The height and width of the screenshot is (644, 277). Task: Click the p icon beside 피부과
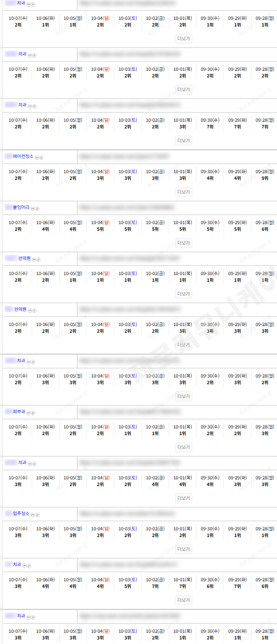pos(33,412)
